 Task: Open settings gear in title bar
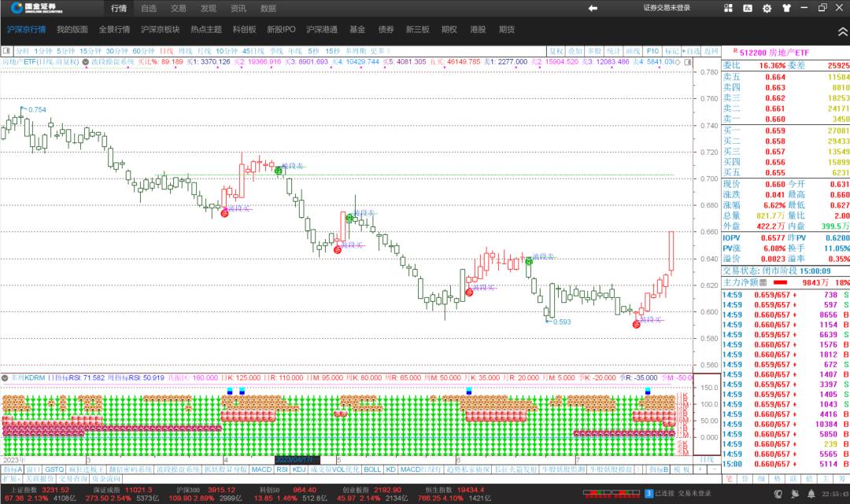tap(767, 9)
